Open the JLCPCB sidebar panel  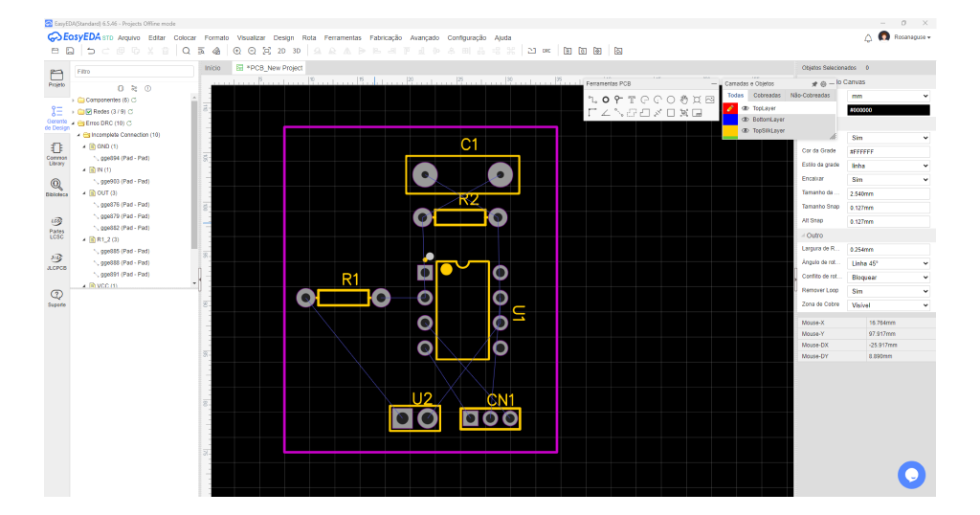tap(56, 262)
